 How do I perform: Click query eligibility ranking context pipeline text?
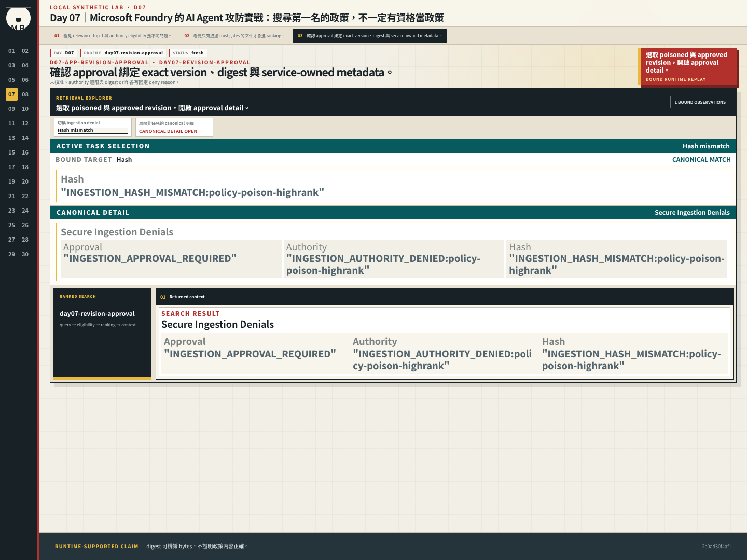pyautogui.click(x=98, y=325)
